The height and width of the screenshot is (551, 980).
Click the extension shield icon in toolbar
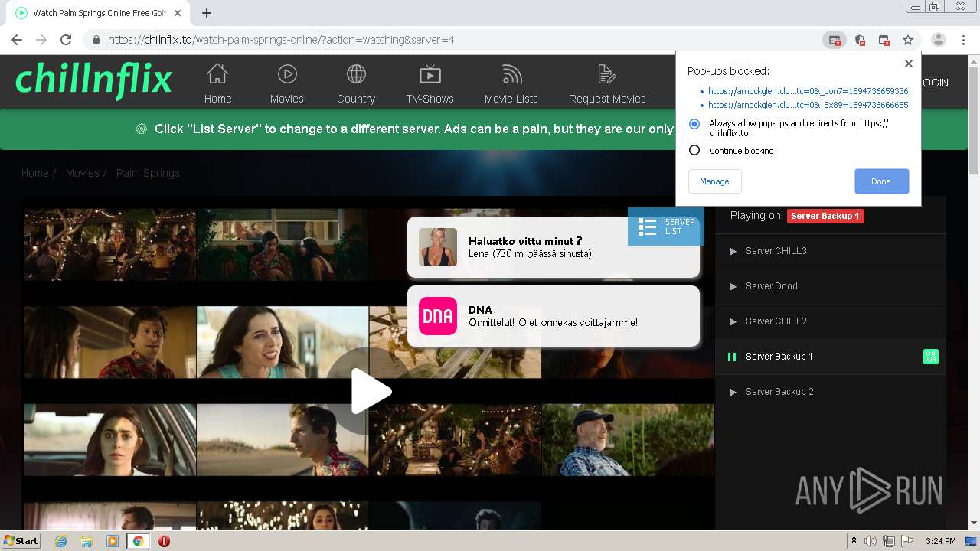[860, 40]
